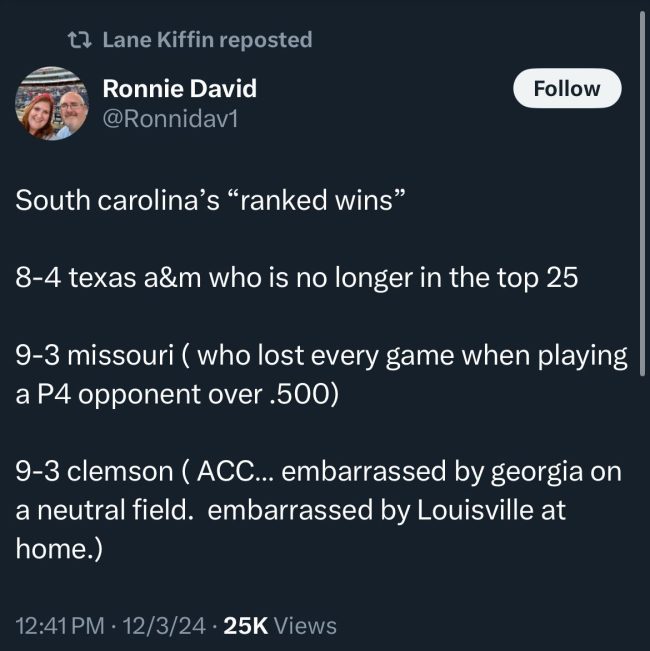The width and height of the screenshot is (650, 651).
Task: Click the 12/3/24 date
Action: pyautogui.click(x=163, y=626)
